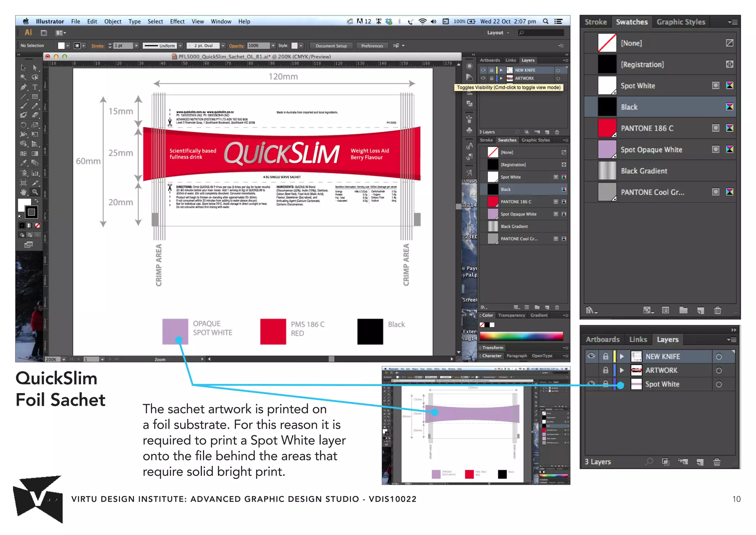The image size is (756, 535).
Task: Select the Line Segment tool
Action: click(23, 96)
